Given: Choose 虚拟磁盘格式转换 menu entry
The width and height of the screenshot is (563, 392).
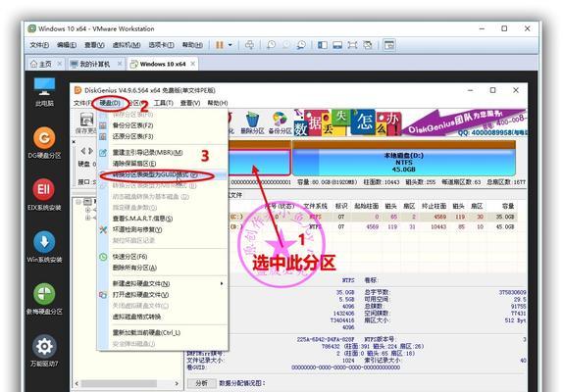Looking at the screenshot, I should (x=163, y=317).
